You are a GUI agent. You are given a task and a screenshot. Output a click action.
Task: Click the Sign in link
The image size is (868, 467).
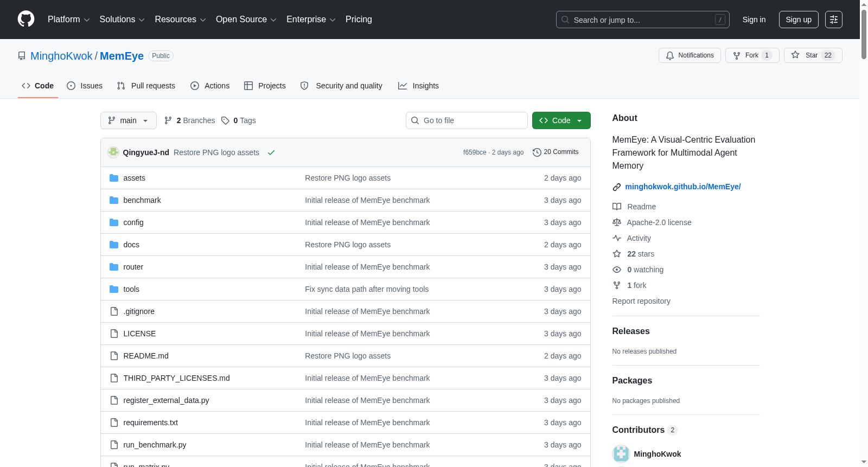(754, 20)
